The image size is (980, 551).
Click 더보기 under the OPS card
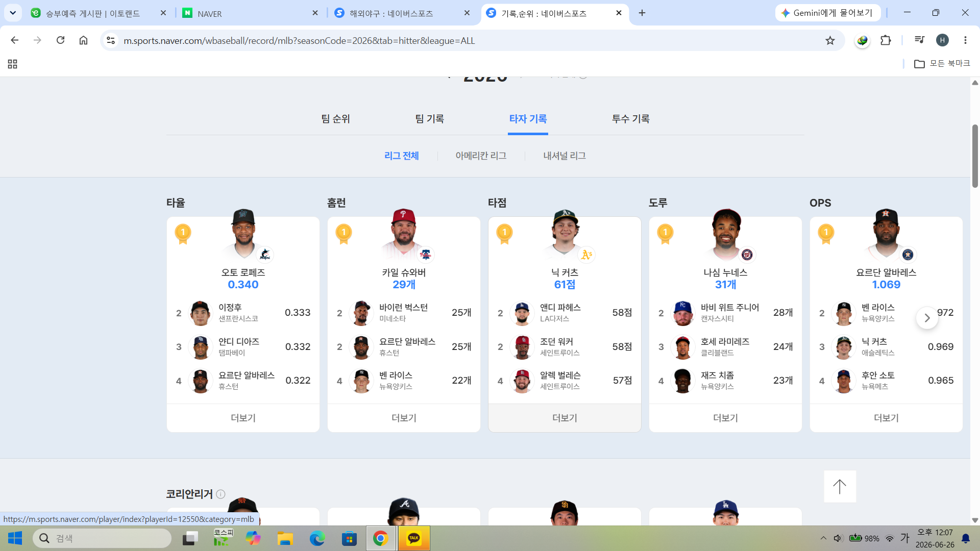(x=886, y=418)
